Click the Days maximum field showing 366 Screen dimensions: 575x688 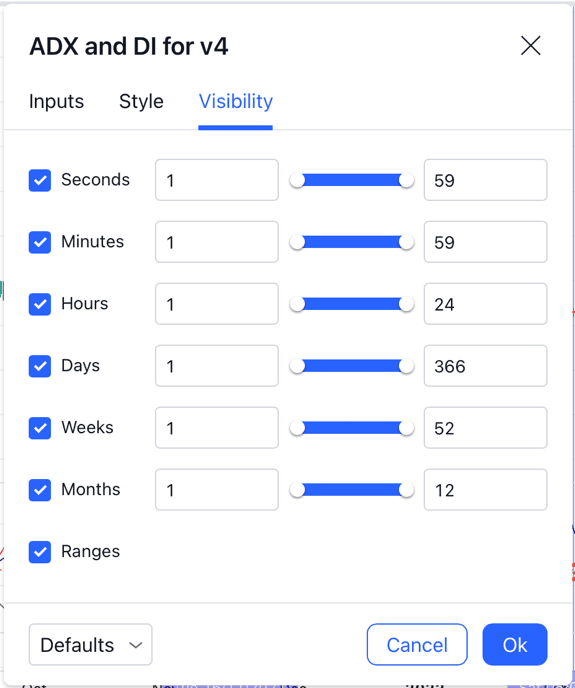(x=485, y=366)
